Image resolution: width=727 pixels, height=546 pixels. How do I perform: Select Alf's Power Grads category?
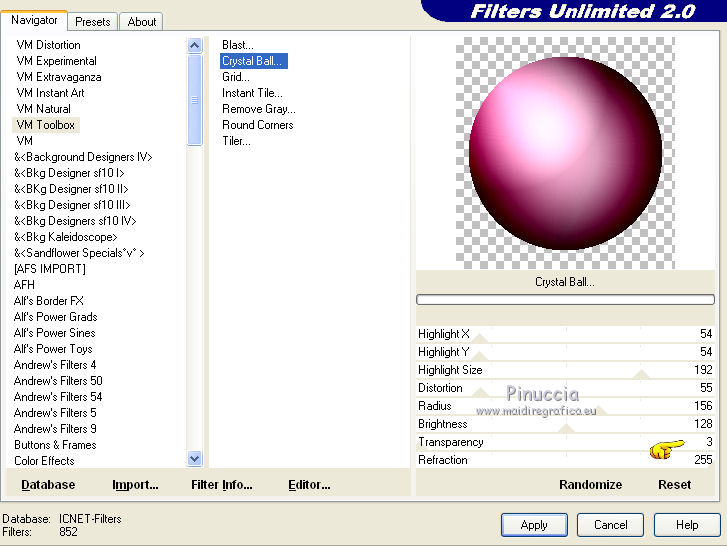56,317
